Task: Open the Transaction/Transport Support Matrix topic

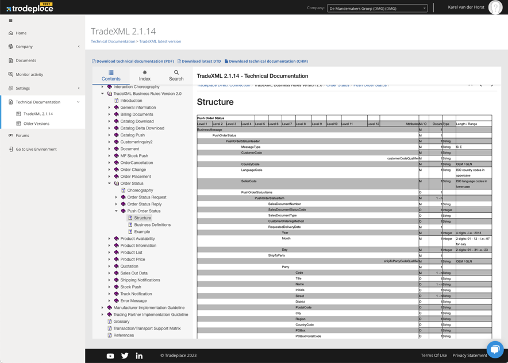Action: click(x=147, y=328)
